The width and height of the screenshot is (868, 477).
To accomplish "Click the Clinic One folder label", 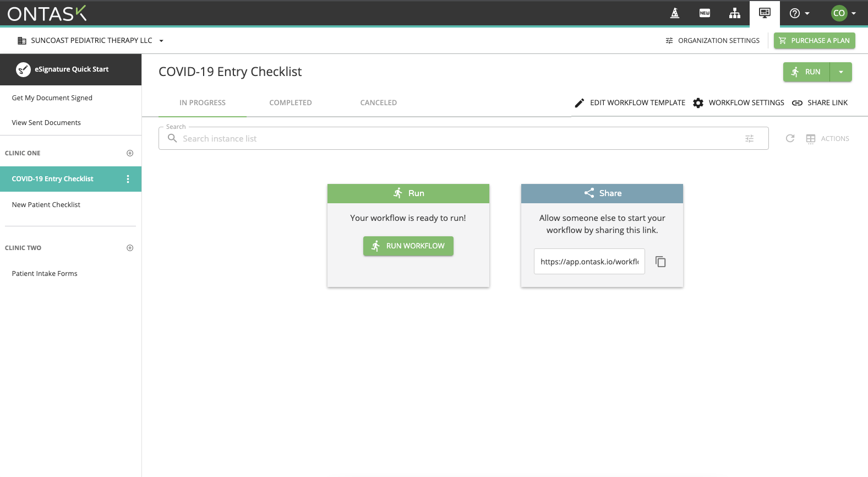I will (23, 153).
